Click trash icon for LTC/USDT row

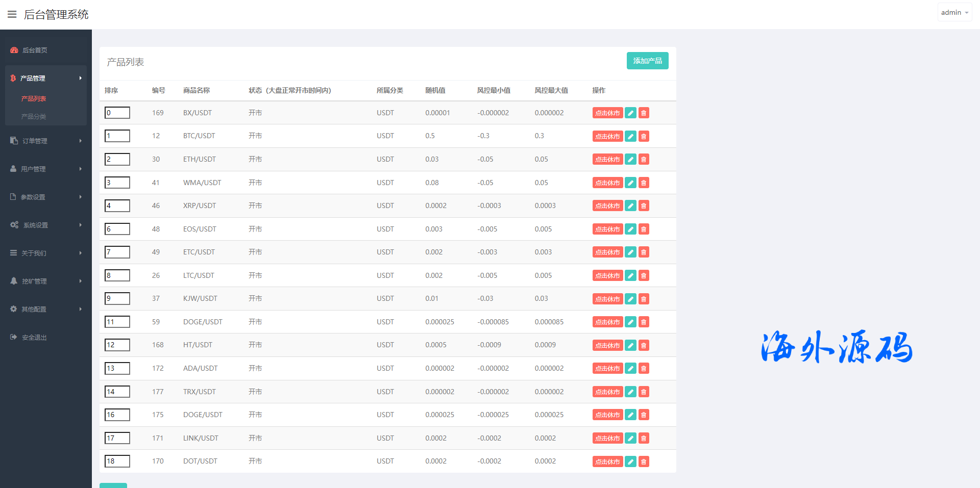pos(644,276)
